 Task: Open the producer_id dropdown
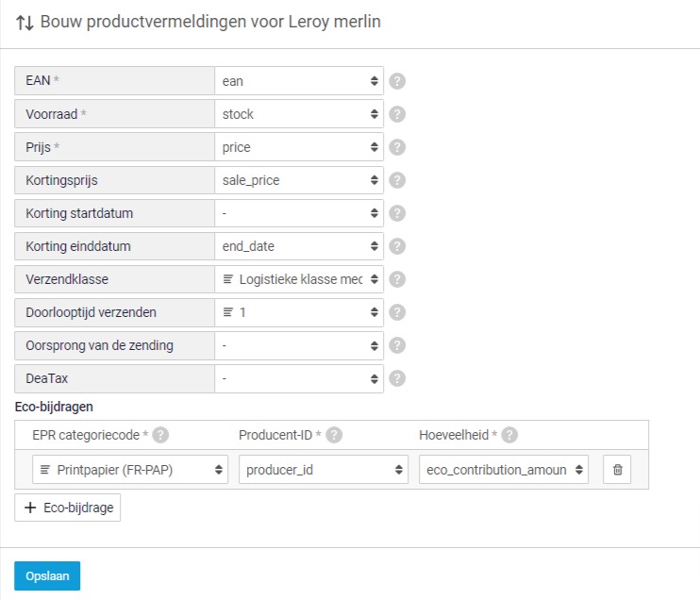[x=324, y=470]
